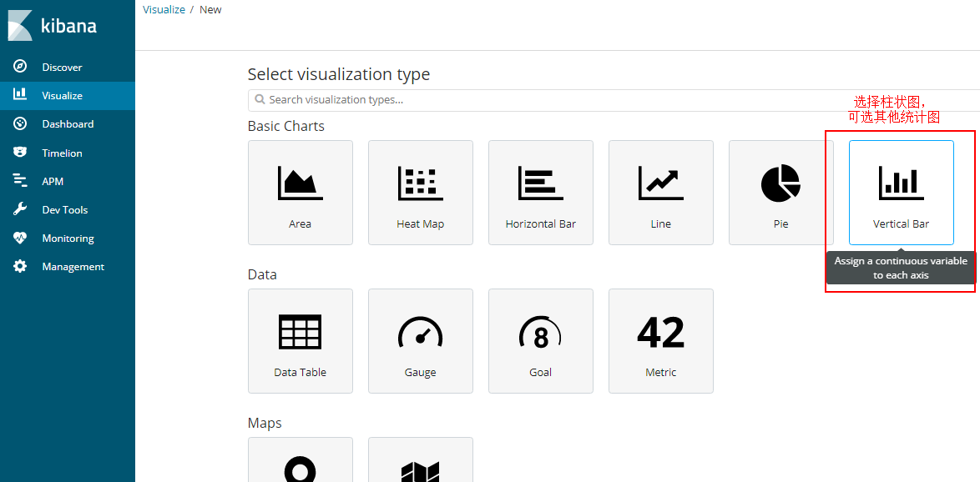Go to Management in sidebar
980x482 pixels.
73,267
